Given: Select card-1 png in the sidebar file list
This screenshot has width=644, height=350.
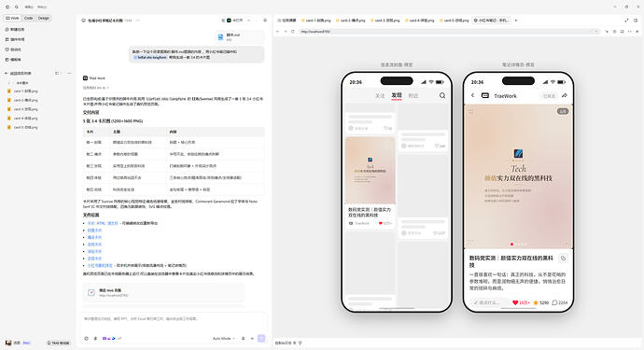Looking at the screenshot, I should coord(22,91).
